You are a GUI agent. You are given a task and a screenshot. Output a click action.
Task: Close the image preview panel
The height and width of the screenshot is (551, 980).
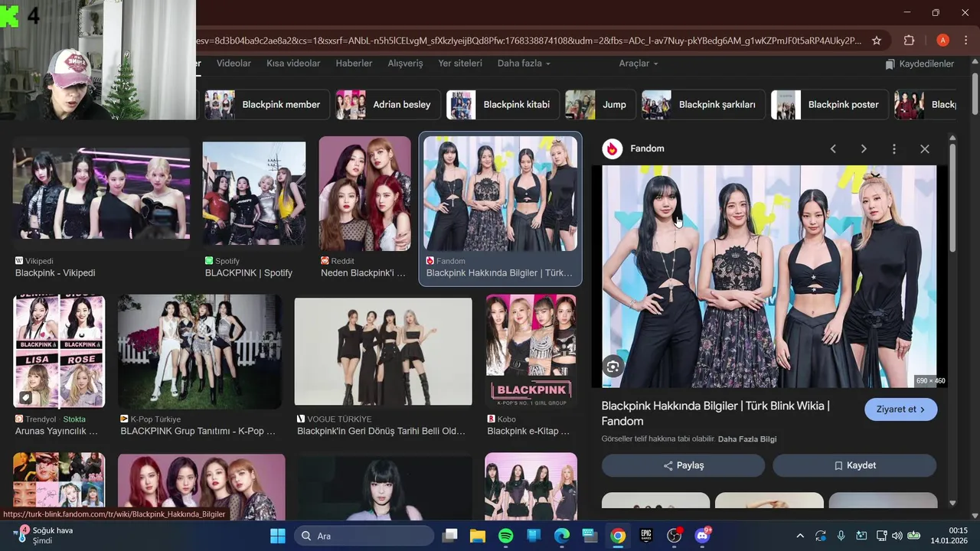point(925,149)
